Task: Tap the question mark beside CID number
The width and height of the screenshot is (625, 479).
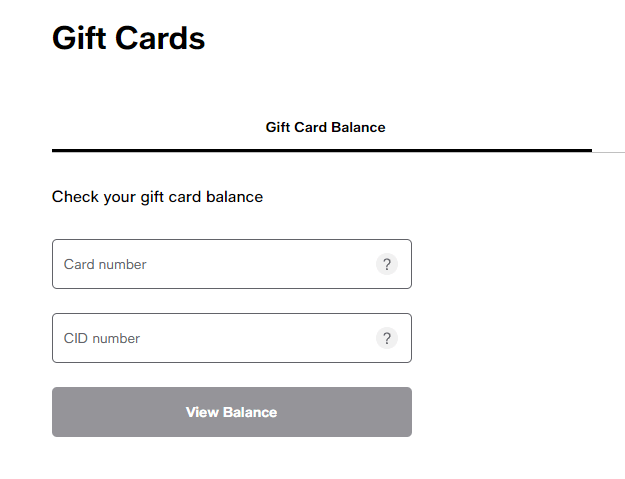Action: (387, 338)
